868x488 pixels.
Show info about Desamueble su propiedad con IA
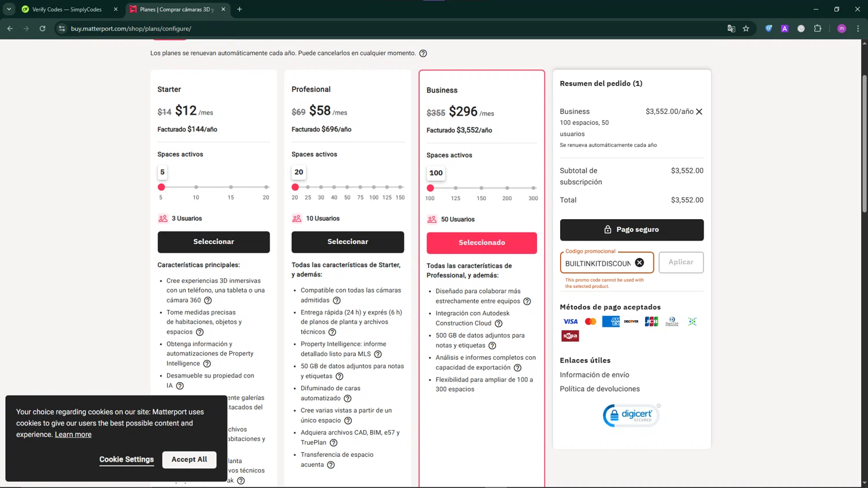[180, 386]
